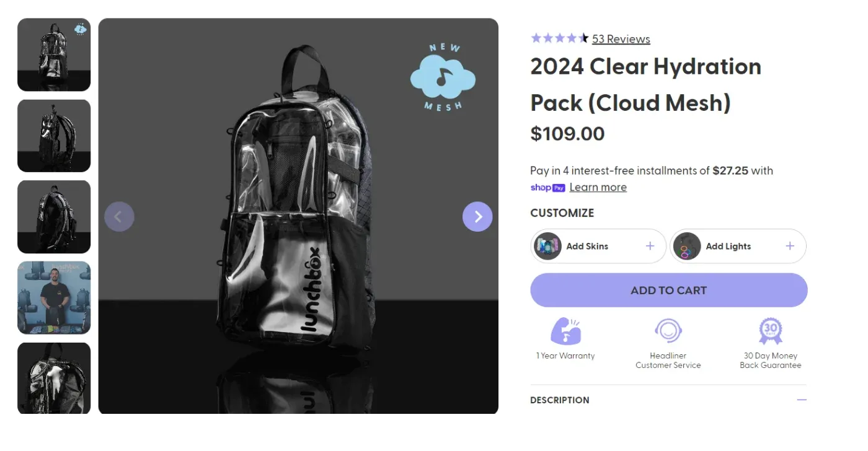Enable the Add Lights customization
The height and width of the screenshot is (451, 868).
737,246
